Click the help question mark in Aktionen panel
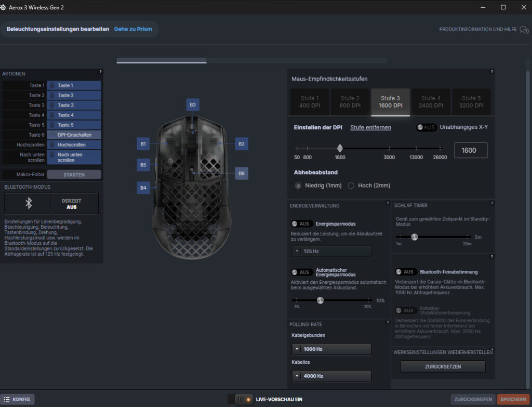Viewport: 532px width, 407px height. click(x=100, y=71)
